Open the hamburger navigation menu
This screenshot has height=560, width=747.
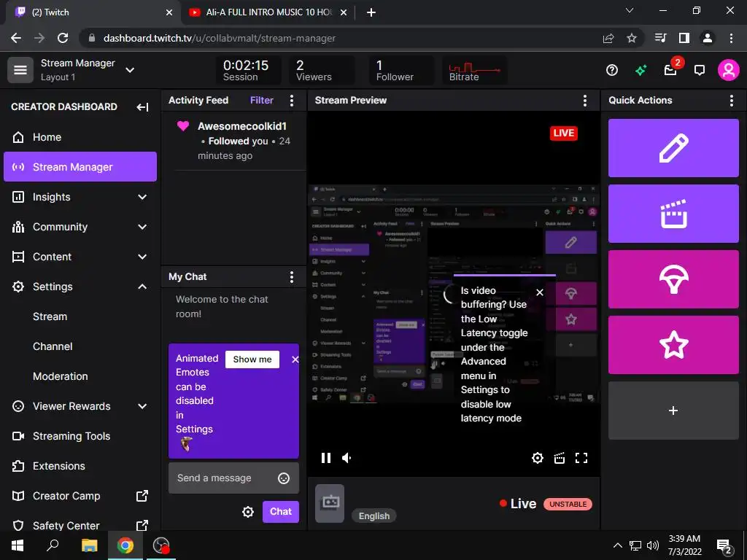(20, 70)
